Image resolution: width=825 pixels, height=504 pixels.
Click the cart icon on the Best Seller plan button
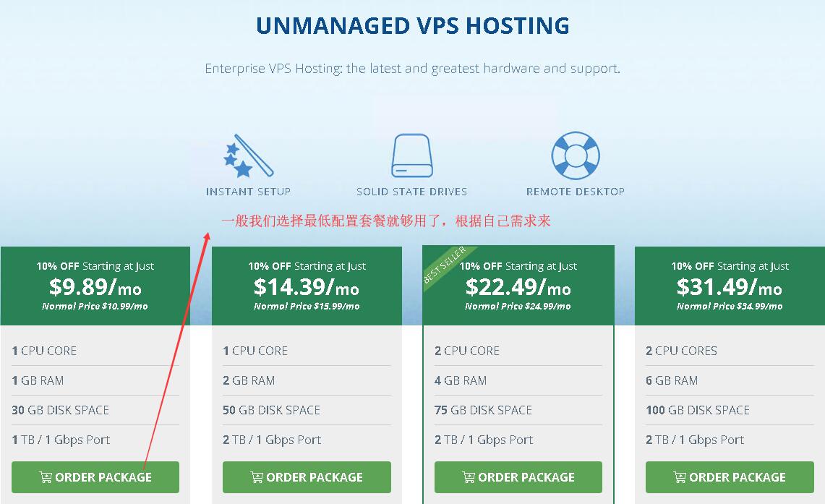pos(469,477)
